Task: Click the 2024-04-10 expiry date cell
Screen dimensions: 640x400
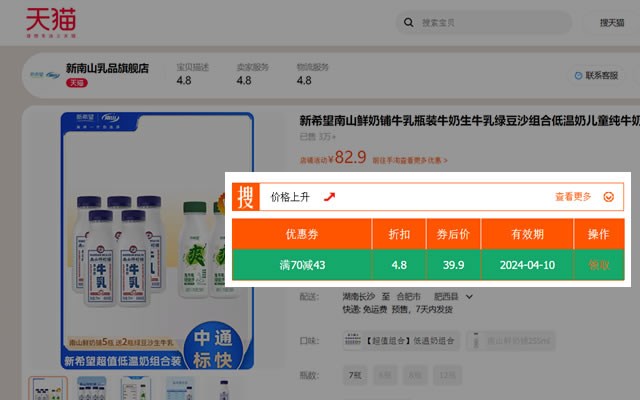Action: click(527, 265)
